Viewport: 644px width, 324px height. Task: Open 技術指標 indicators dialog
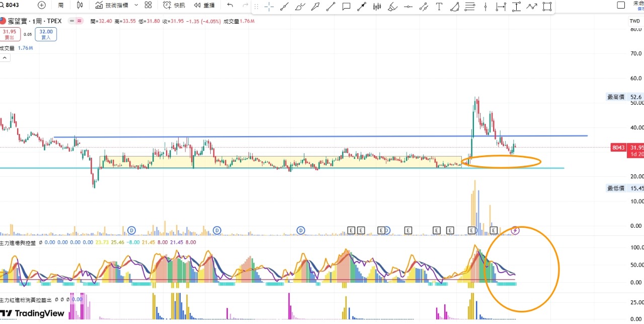point(112,5)
